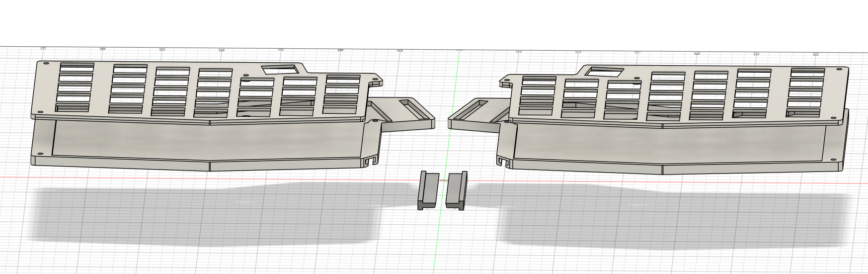Select top-left corner screw hole on left plate

(46, 64)
